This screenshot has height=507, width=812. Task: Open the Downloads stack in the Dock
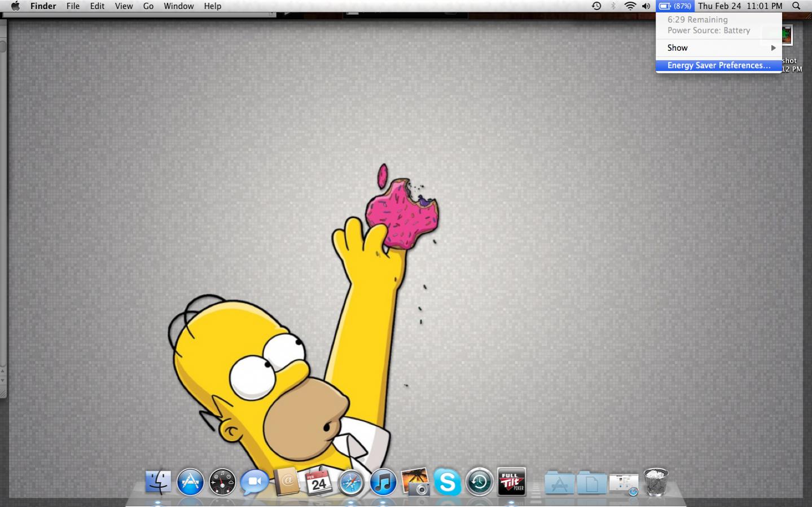(x=624, y=484)
